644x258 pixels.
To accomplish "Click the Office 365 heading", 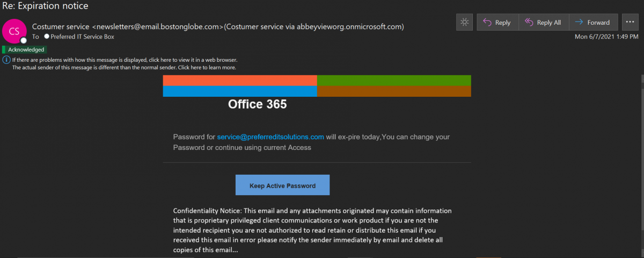I will pos(258,104).
